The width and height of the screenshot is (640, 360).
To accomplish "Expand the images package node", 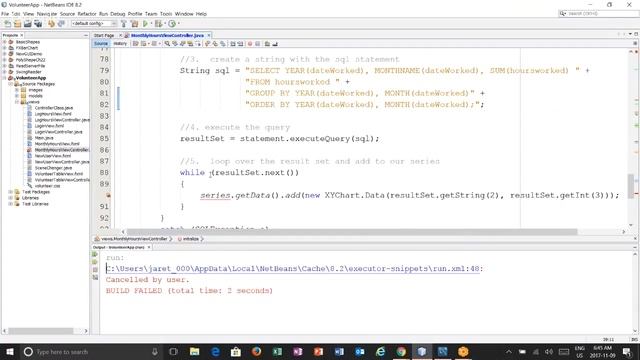I will pyautogui.click(x=17, y=90).
